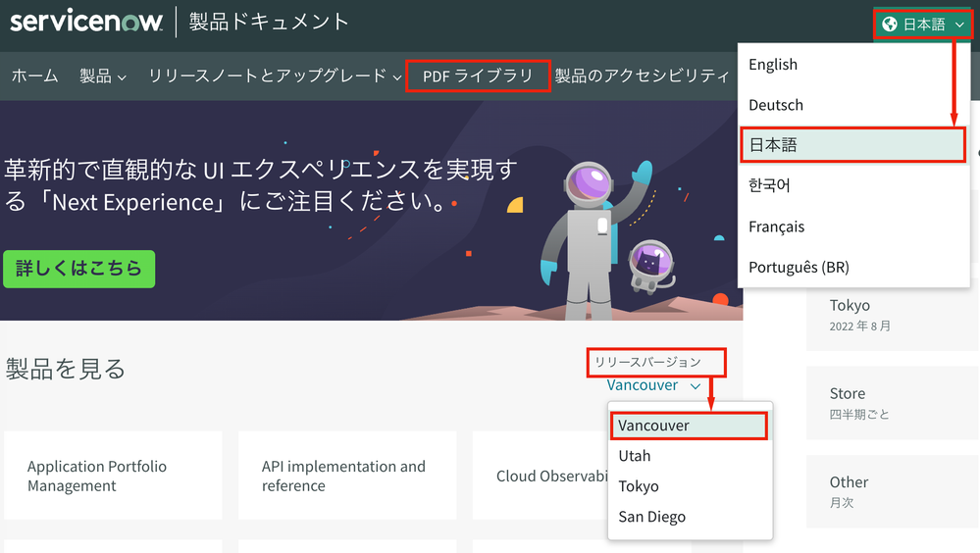Screen dimensions: 980x553
Task: Click the ServiceNow logo
Action: 86,22
